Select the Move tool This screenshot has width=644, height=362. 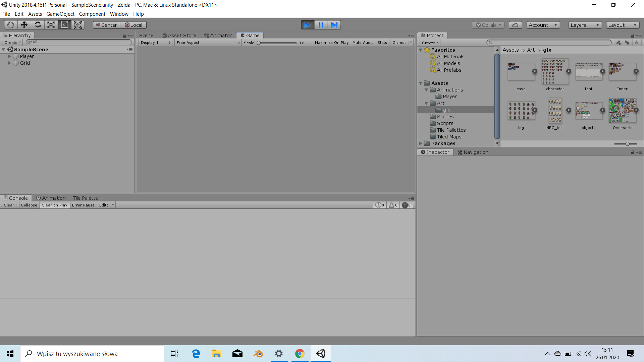pos(24,25)
